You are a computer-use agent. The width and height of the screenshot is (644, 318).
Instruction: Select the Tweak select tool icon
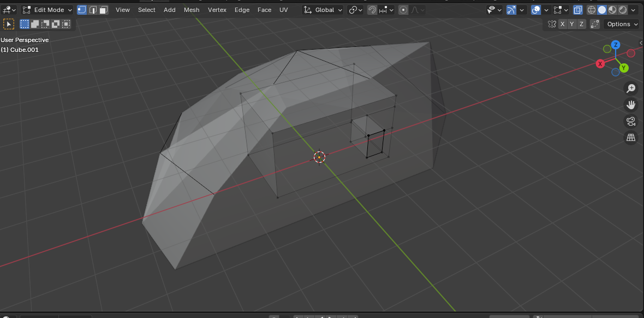pyautogui.click(x=9, y=24)
